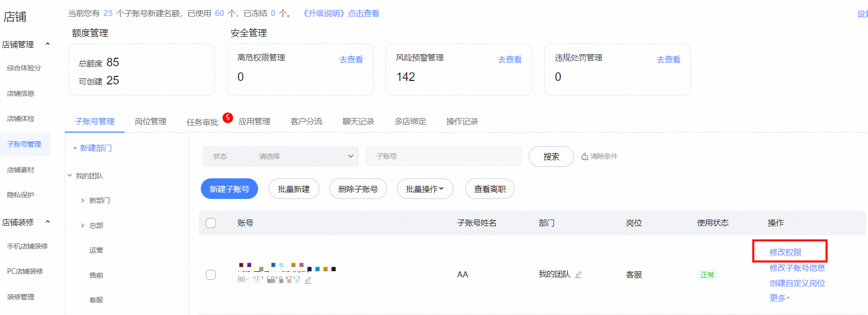Image resolution: width=868 pixels, height=315 pixels.
Task: Expand the 总部 tree node
Action: [83, 226]
